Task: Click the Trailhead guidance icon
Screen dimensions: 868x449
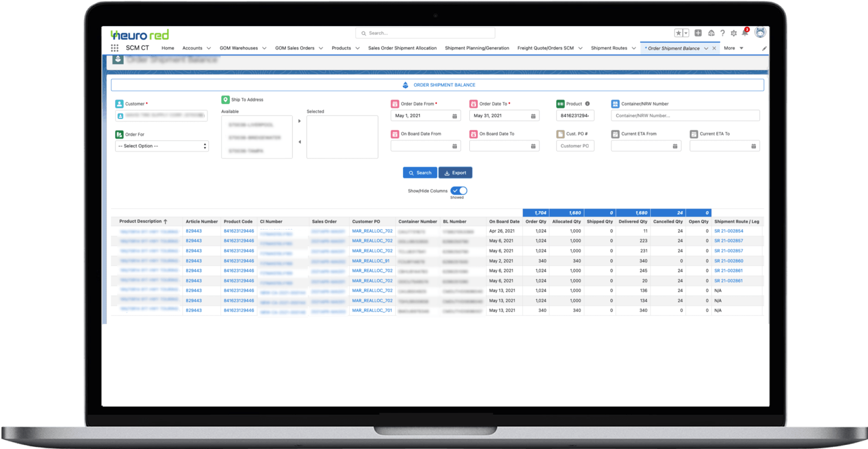Action: click(x=711, y=33)
